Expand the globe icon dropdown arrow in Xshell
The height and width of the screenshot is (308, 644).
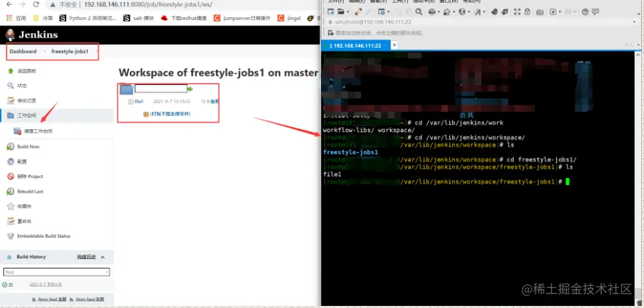[469, 12]
